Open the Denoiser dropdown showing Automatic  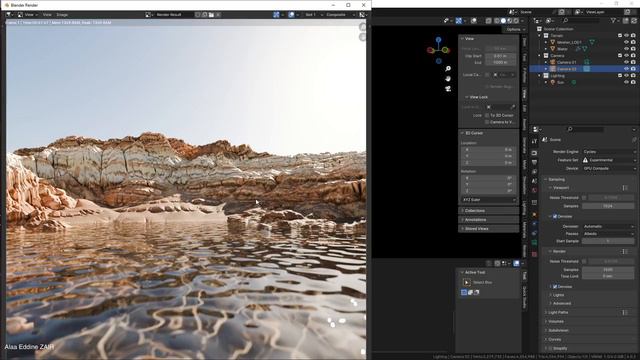(x=608, y=226)
